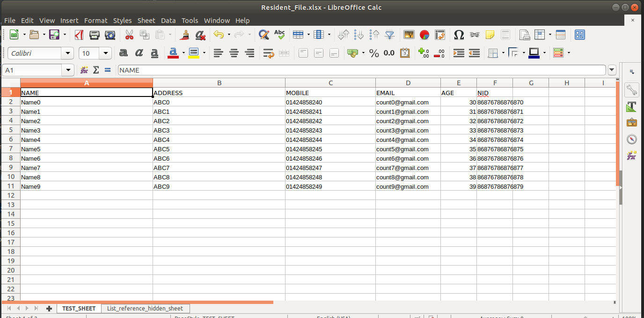The height and width of the screenshot is (318, 644).
Task: Switch to List_reference_hidden_sheet tab
Action: [145, 308]
